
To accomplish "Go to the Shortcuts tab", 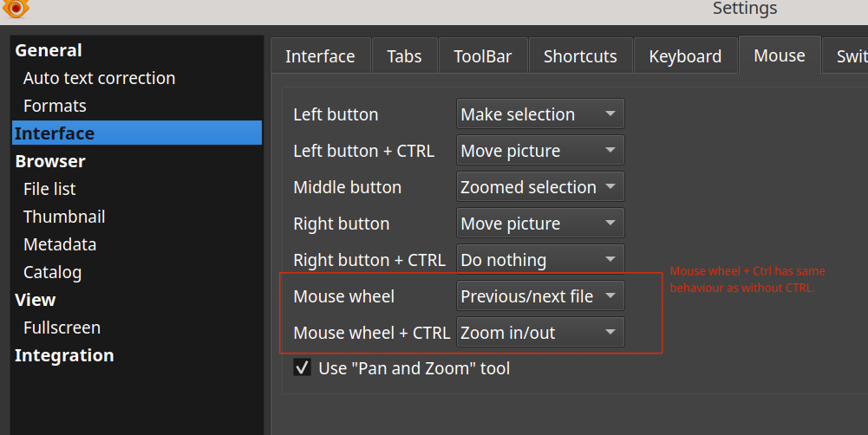I will point(580,57).
